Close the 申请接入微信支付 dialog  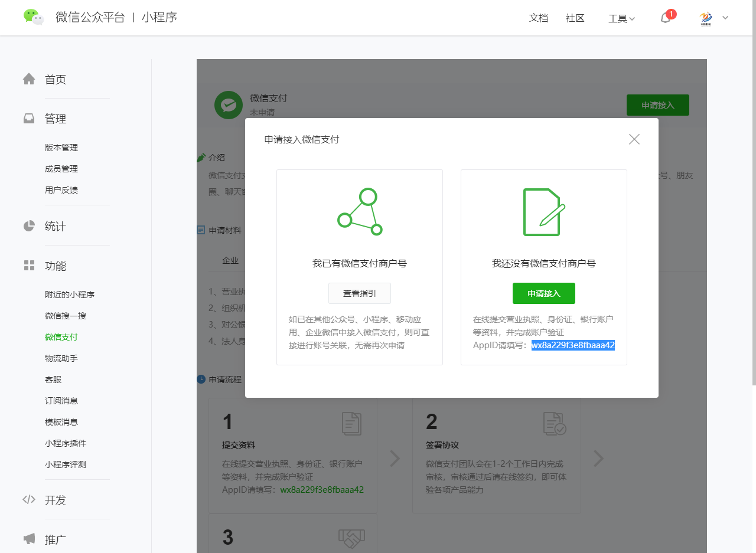tap(634, 139)
